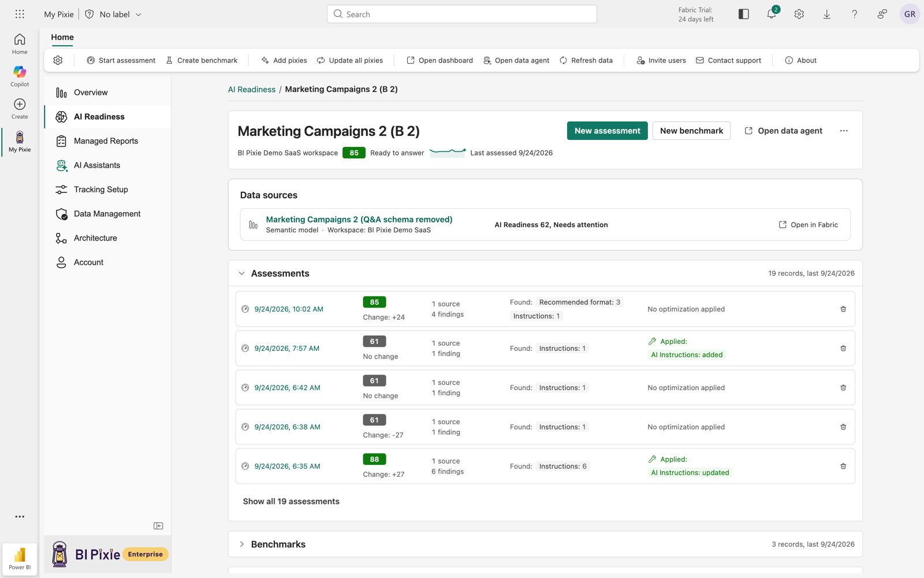The width and height of the screenshot is (924, 578).
Task: Open the help question mark icon
Action: [855, 14]
